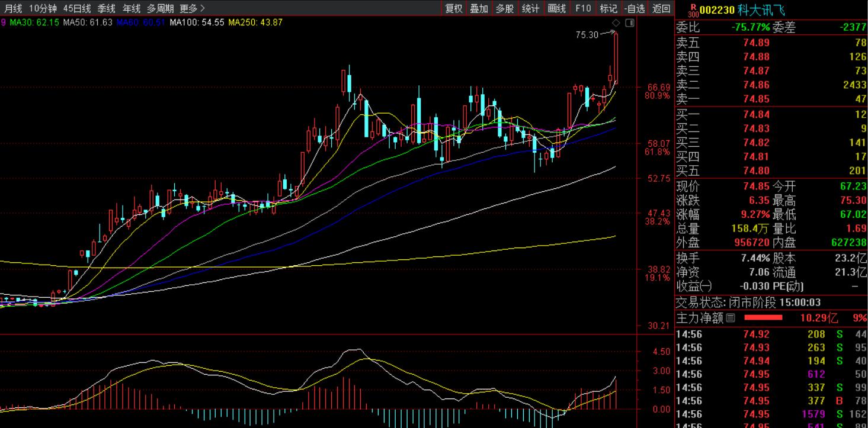The image size is (868, 428).
Task: Select the 14:56 trade with volume 1579
Action: point(771,414)
